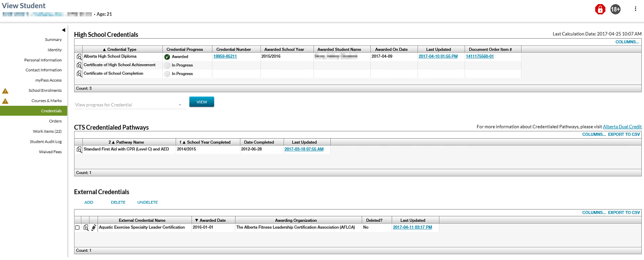The width and height of the screenshot is (644, 260).
Task: Open the three-dot more options menu
Action: point(635,9)
